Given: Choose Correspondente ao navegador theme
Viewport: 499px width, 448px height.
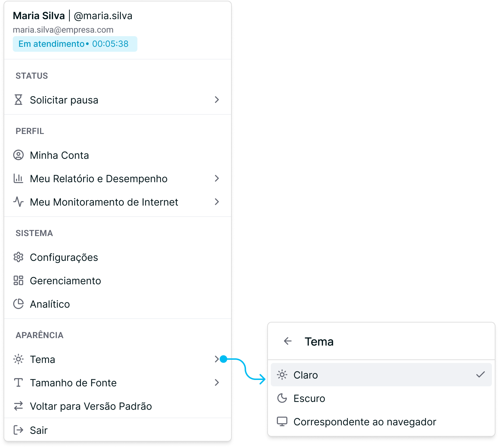Looking at the screenshot, I should coord(381,421).
